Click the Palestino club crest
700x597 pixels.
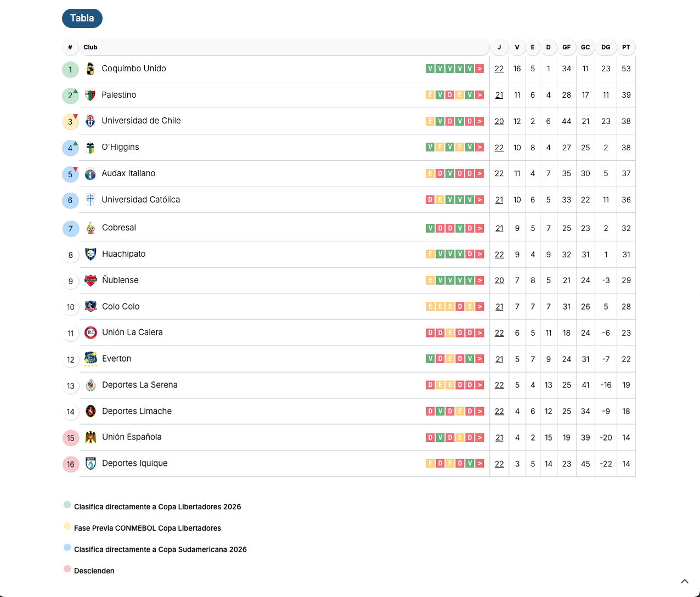tap(91, 95)
